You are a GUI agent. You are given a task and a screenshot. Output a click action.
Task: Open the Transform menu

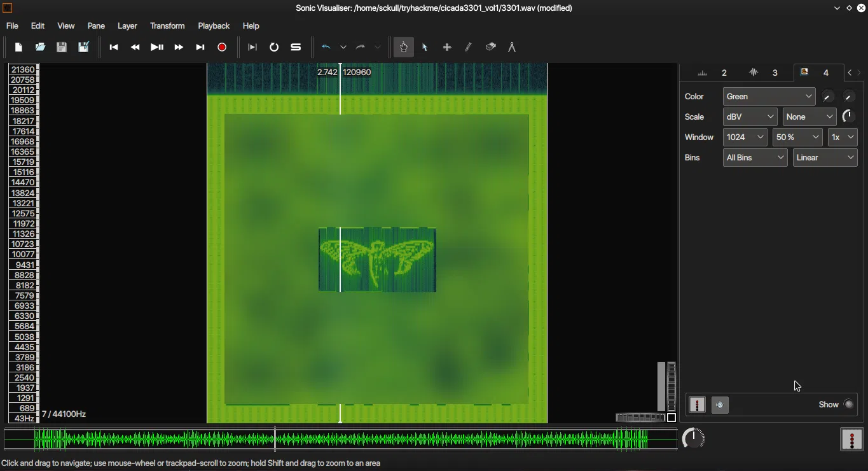coord(167,26)
